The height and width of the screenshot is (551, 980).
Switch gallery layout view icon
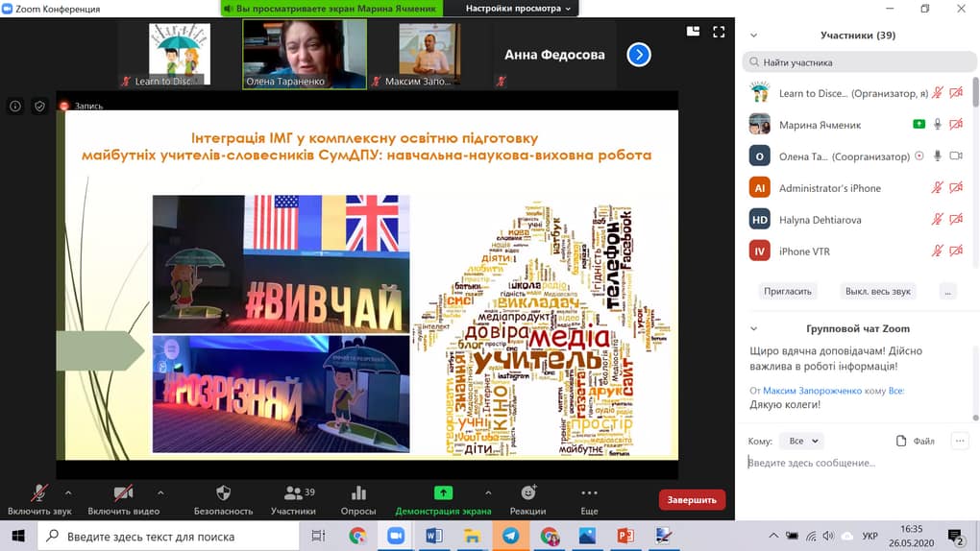click(x=693, y=32)
